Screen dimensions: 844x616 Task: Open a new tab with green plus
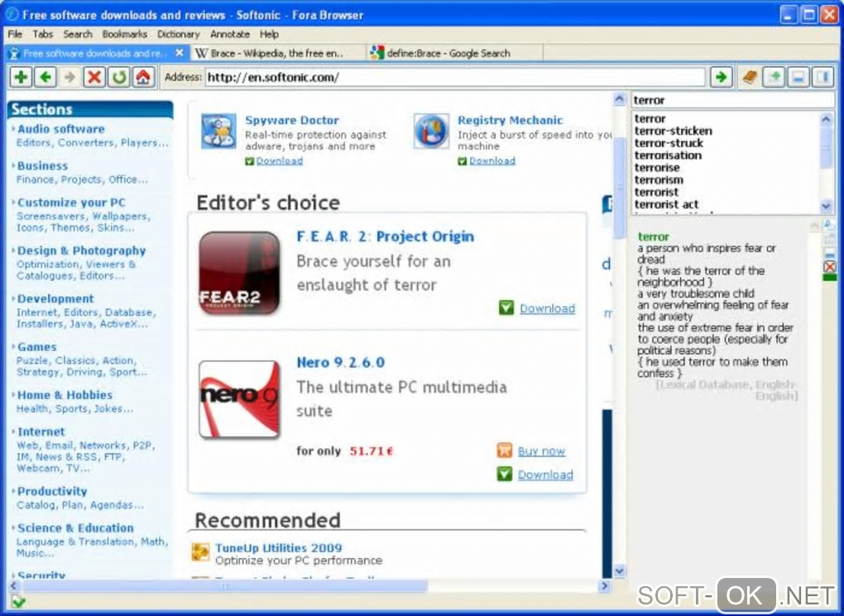[21, 78]
